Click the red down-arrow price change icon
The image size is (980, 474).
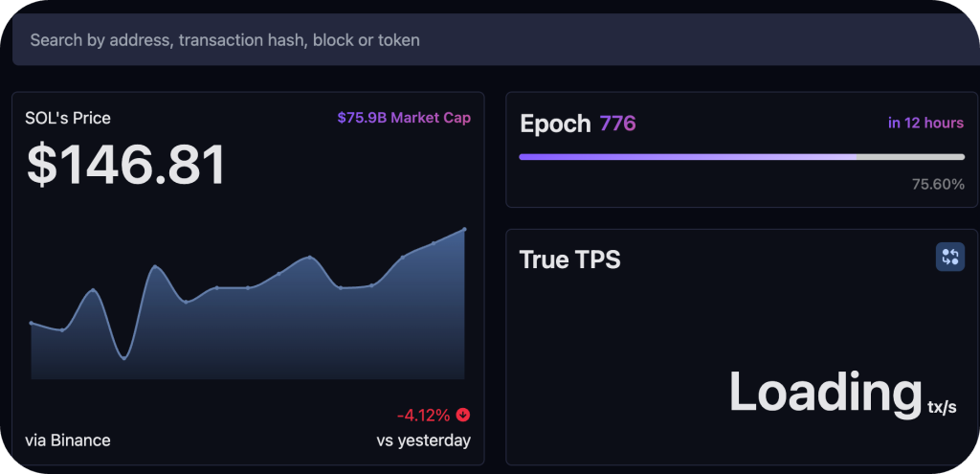click(463, 415)
